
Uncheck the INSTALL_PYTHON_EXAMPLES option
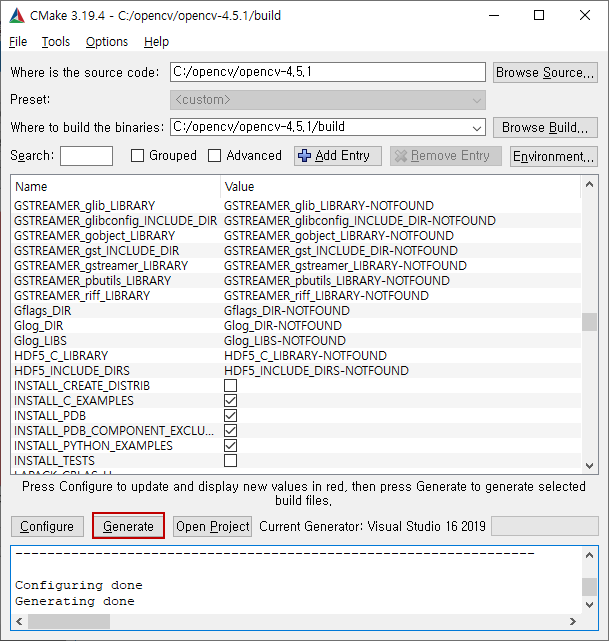click(231, 446)
